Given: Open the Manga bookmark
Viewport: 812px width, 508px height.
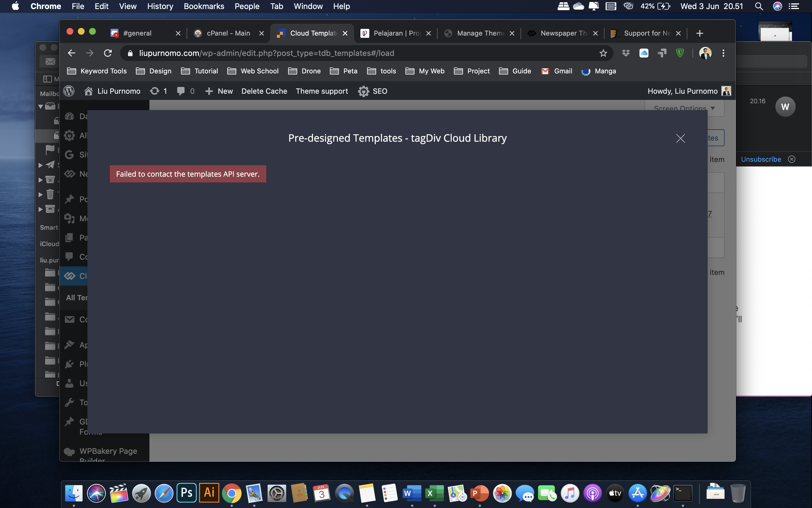Looking at the screenshot, I should coord(599,71).
